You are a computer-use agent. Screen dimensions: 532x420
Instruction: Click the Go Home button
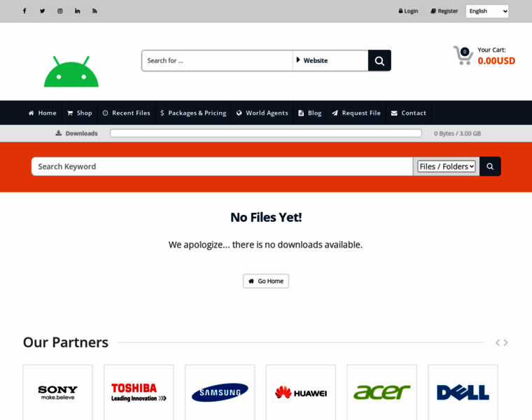pyautogui.click(x=266, y=281)
